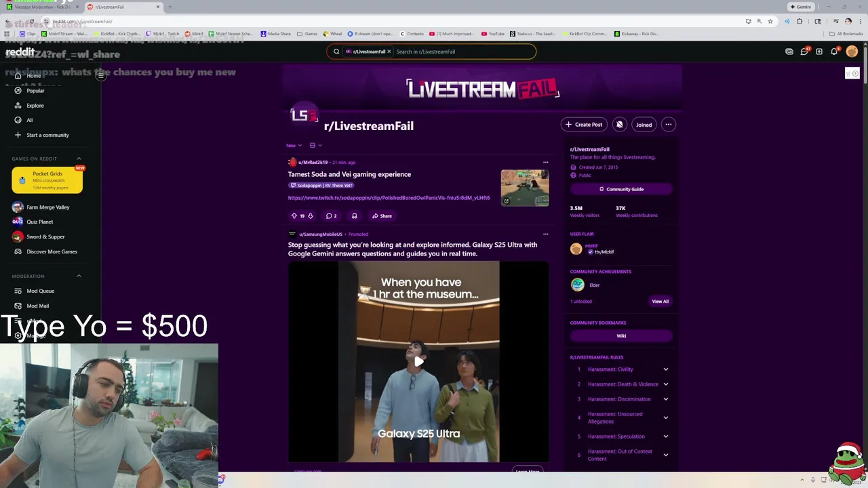868x488 pixels.
Task: Share the Soda and Vei post
Action: pos(382,216)
